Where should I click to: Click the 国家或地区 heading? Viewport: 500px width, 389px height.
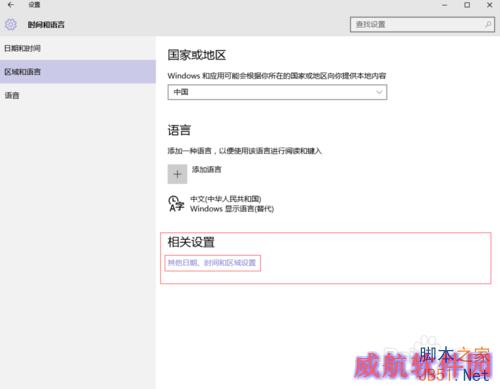click(197, 55)
